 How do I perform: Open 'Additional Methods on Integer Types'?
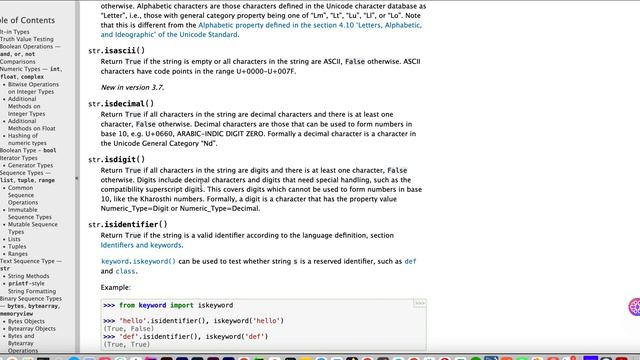(x=27, y=106)
